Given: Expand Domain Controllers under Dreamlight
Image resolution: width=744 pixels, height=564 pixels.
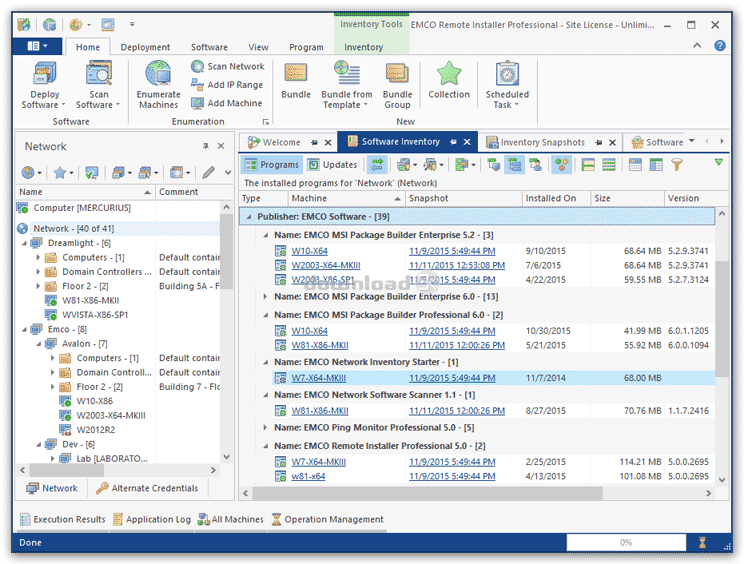Looking at the screenshot, I should pyautogui.click(x=38, y=272).
